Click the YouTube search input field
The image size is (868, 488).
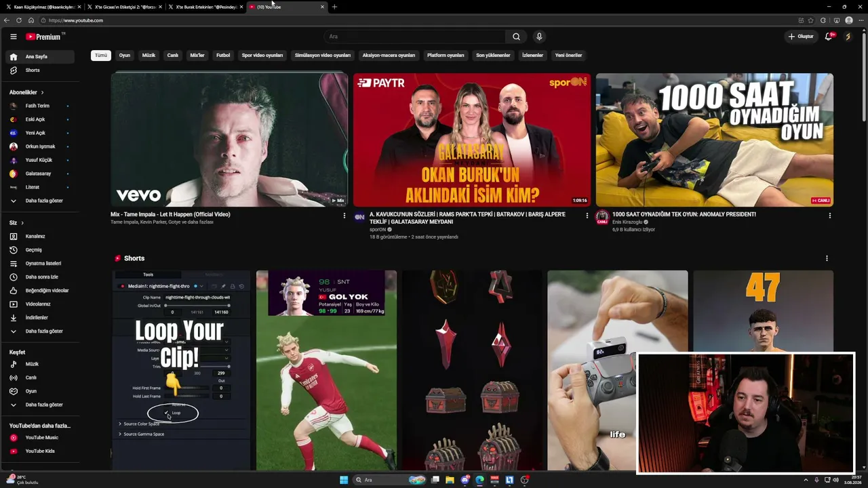[414, 37]
